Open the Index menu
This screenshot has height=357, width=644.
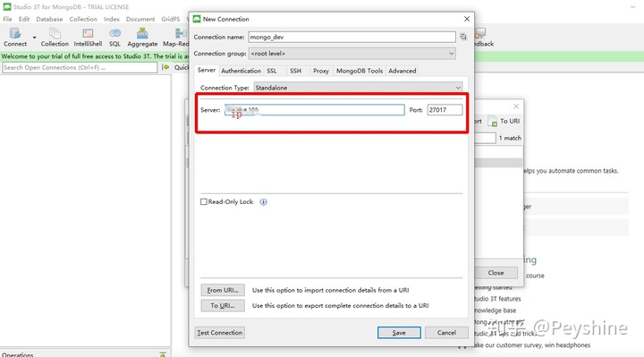[112, 20]
